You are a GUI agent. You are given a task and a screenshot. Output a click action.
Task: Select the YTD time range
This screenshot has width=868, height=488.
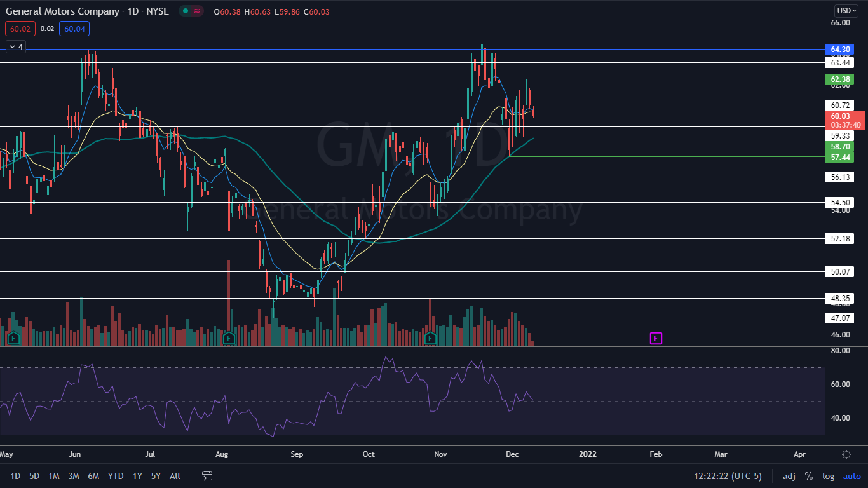[x=116, y=476]
